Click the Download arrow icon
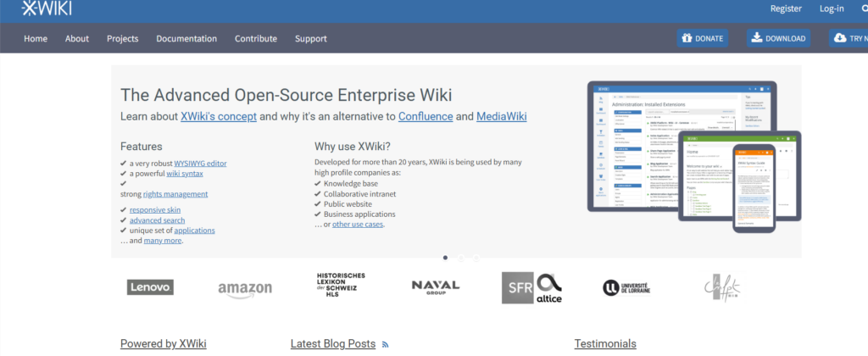 coord(755,38)
